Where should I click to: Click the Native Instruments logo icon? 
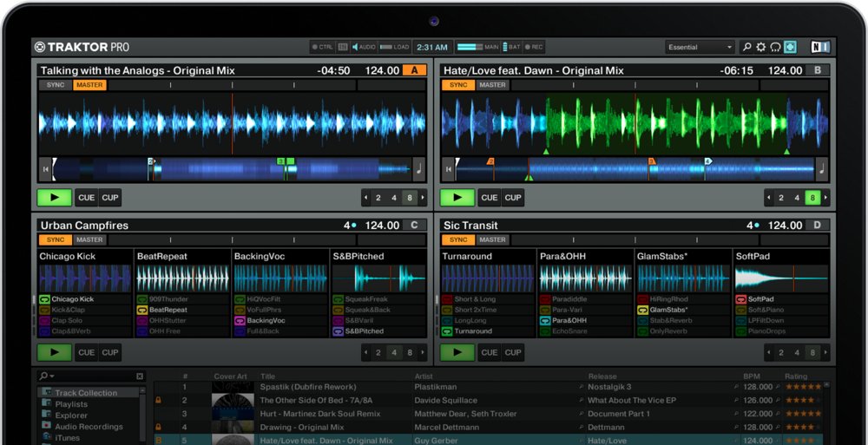click(820, 47)
